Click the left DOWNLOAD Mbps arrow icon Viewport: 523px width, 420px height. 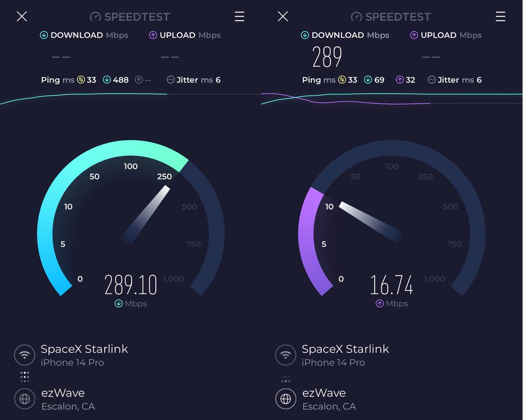44,35
